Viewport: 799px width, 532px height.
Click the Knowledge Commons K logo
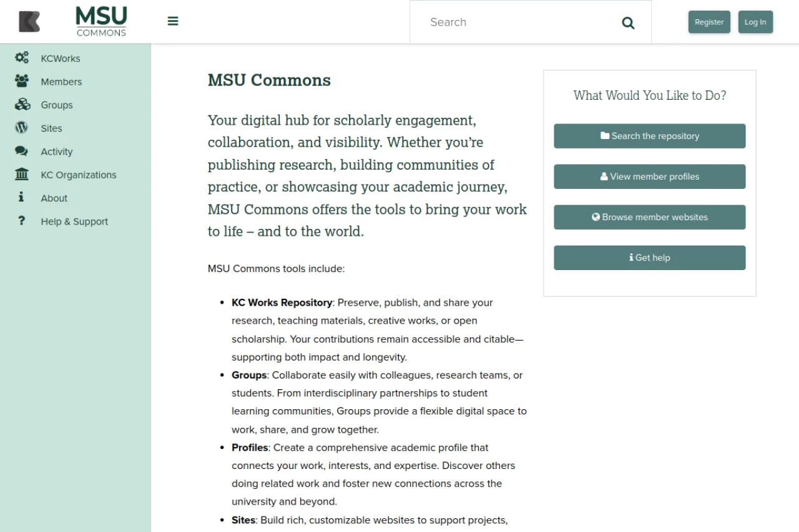pyautogui.click(x=29, y=22)
